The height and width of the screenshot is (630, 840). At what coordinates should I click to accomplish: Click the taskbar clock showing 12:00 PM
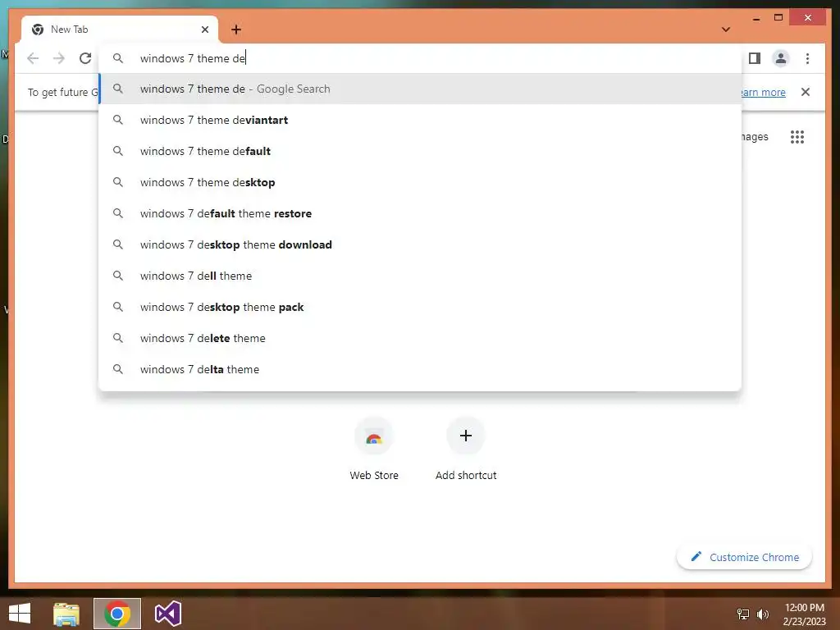click(804, 614)
